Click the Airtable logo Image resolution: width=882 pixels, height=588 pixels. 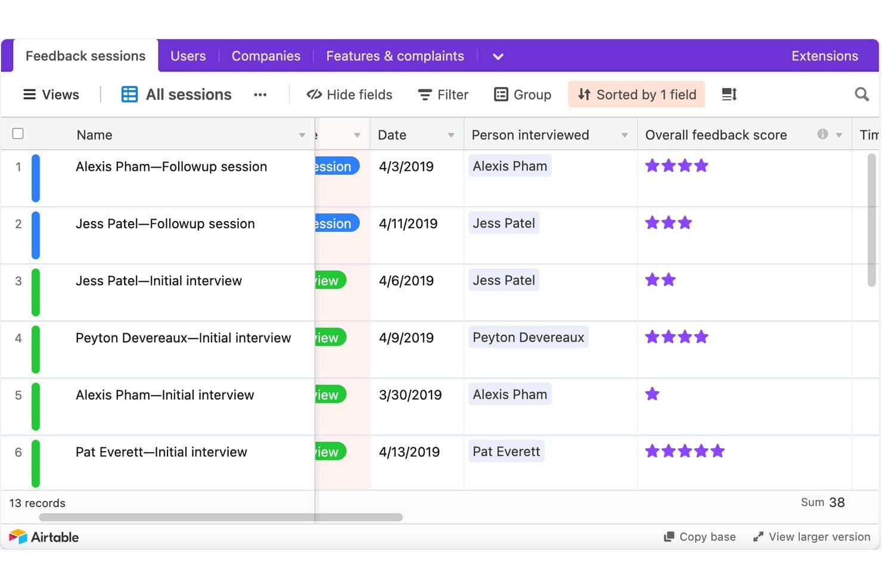tap(44, 537)
